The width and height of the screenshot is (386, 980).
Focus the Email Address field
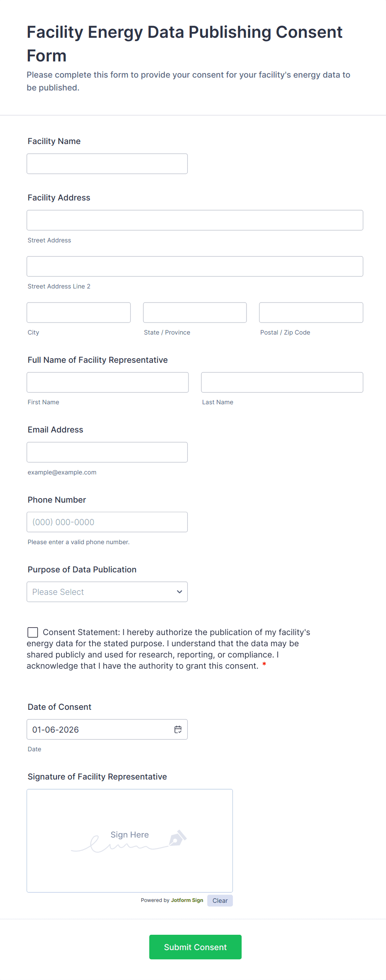tap(107, 452)
